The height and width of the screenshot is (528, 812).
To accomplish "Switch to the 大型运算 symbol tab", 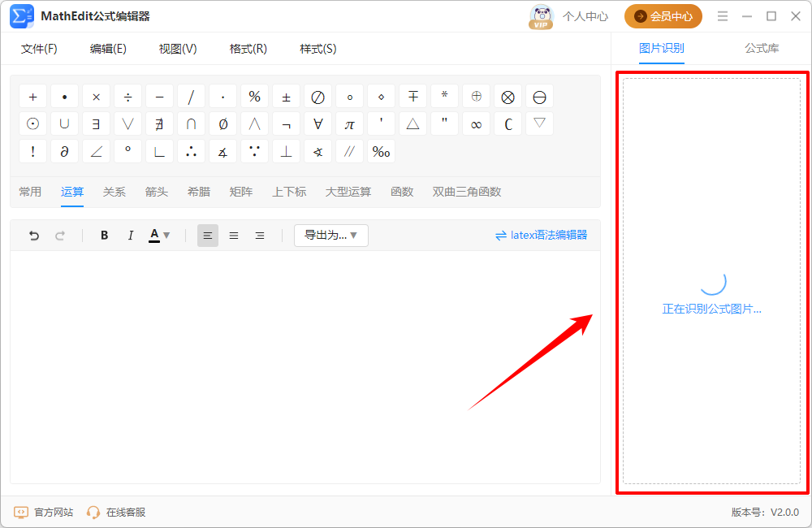I will (x=348, y=192).
